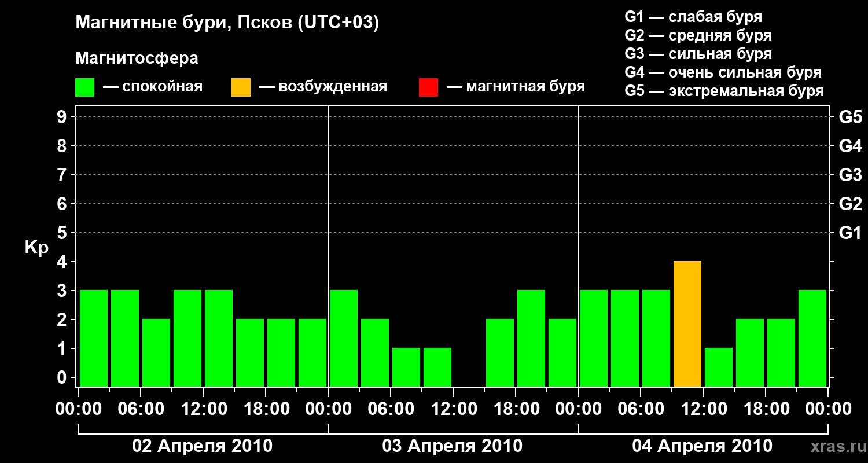Click the '03 Апреля 2010' date label

pyautogui.click(x=453, y=446)
